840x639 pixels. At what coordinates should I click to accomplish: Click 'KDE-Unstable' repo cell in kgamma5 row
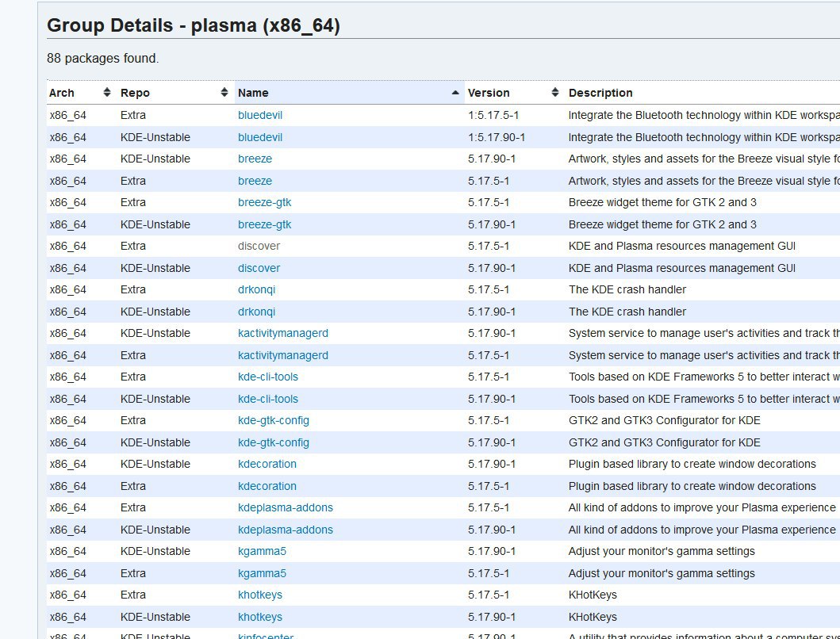point(155,551)
